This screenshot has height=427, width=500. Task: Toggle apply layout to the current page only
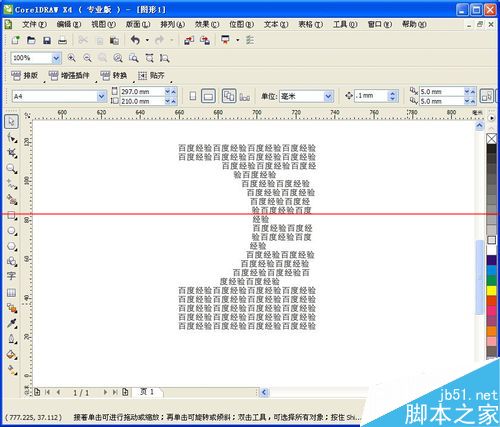[x=245, y=97]
